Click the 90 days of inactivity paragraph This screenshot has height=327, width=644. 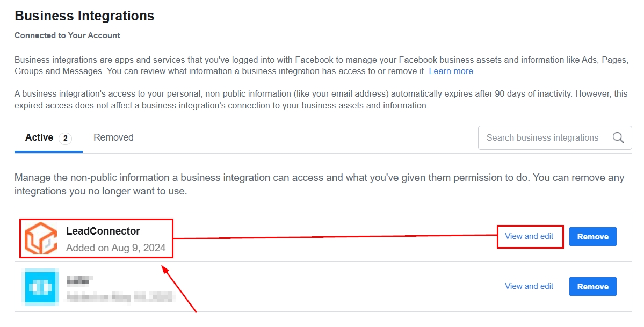[321, 99]
